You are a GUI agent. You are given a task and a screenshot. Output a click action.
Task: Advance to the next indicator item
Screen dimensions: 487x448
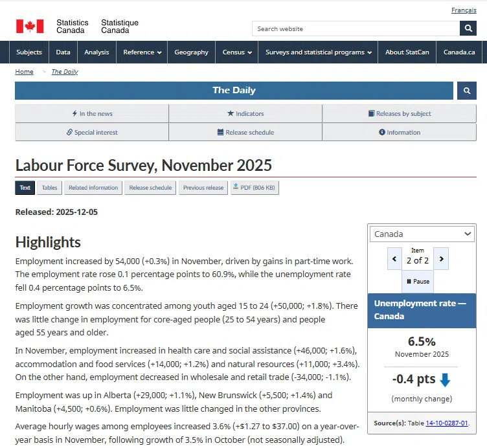click(441, 260)
